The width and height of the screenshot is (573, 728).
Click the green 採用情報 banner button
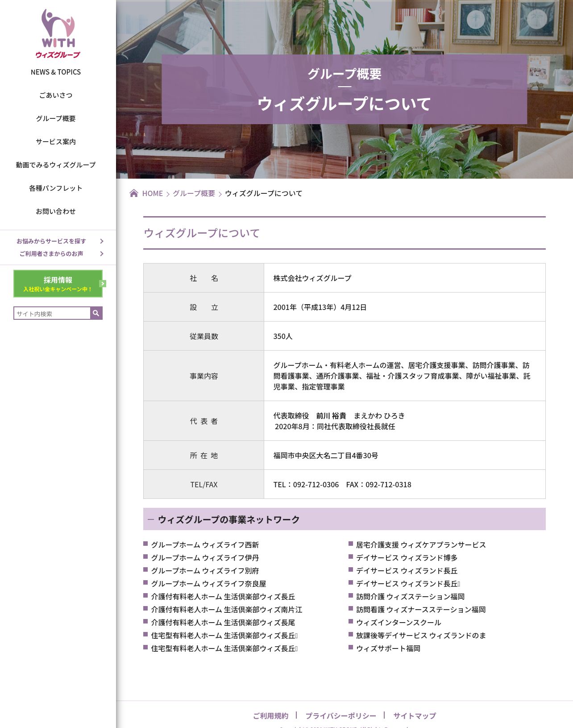[x=58, y=284]
